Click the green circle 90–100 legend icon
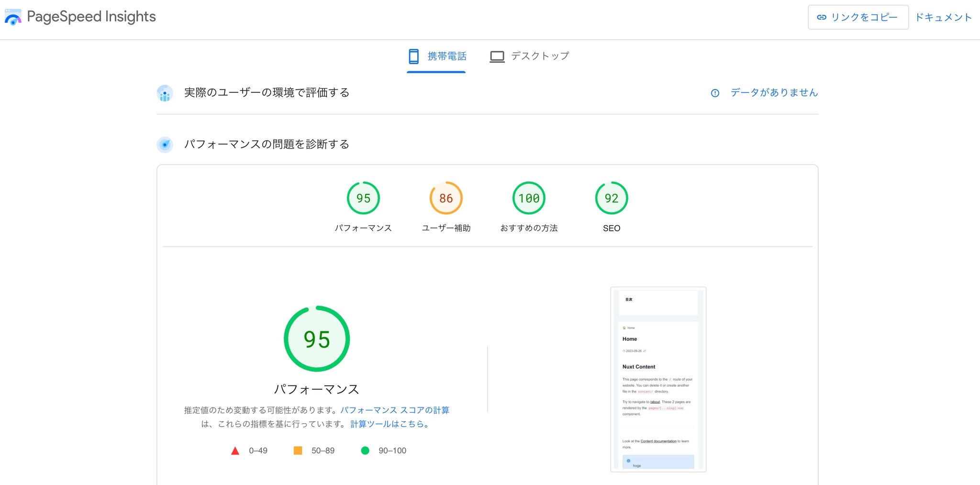The height and width of the screenshot is (485, 980). click(x=365, y=451)
